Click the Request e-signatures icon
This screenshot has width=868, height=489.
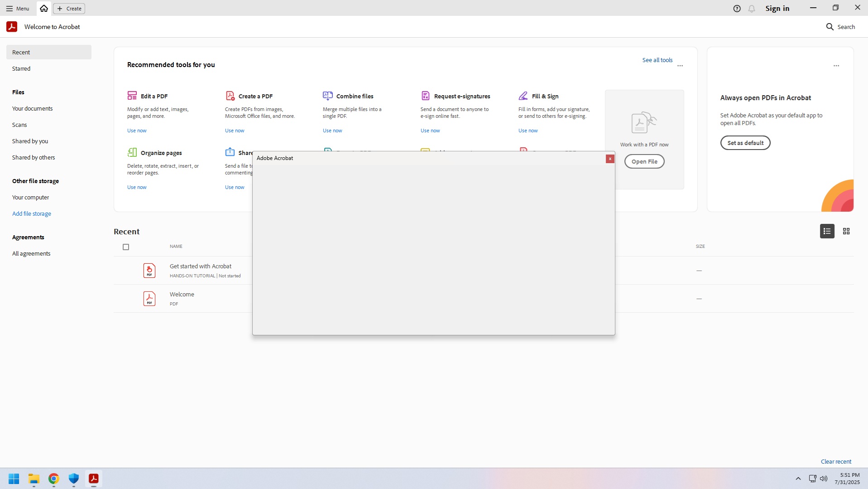pyautogui.click(x=425, y=96)
